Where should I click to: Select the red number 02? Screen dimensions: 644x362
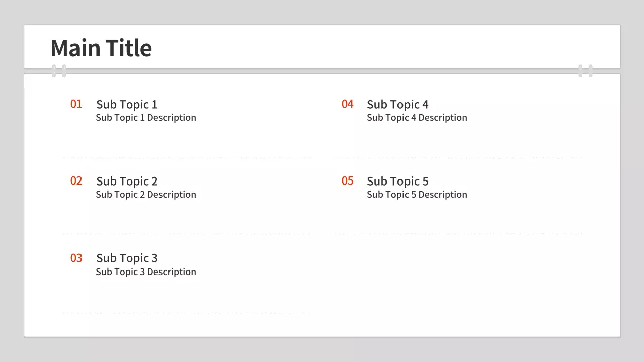pyautogui.click(x=76, y=181)
